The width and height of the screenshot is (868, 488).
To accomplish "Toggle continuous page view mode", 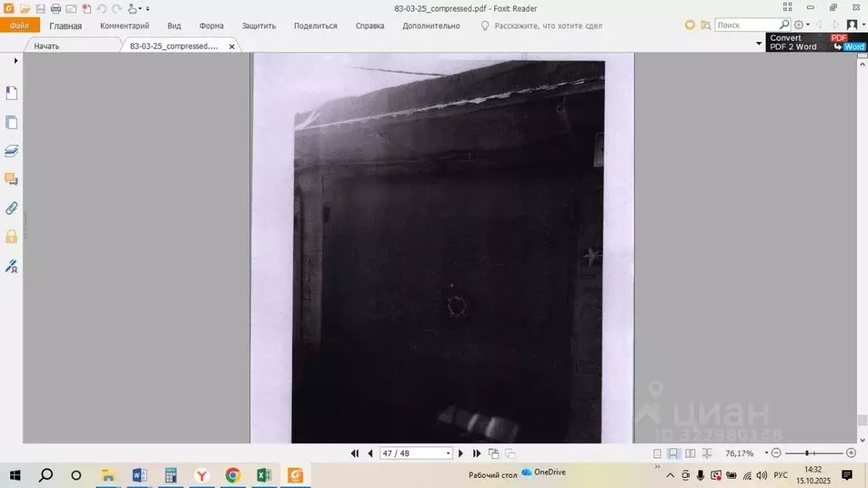I will click(673, 453).
